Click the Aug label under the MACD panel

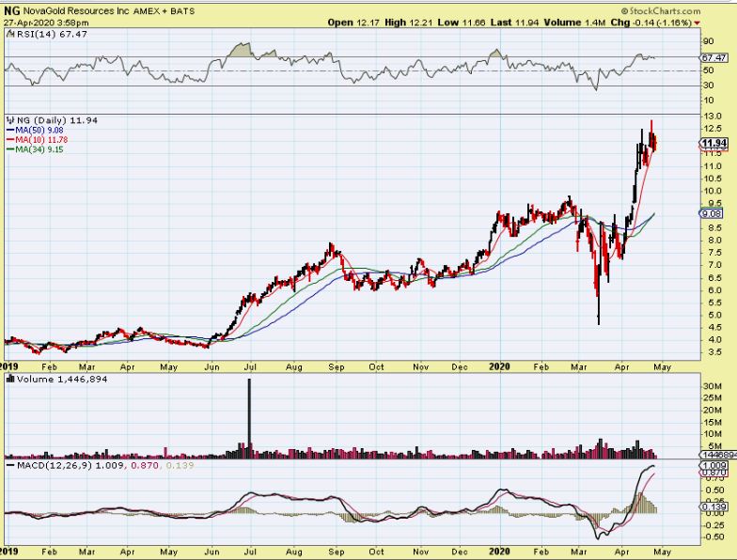coord(294,552)
